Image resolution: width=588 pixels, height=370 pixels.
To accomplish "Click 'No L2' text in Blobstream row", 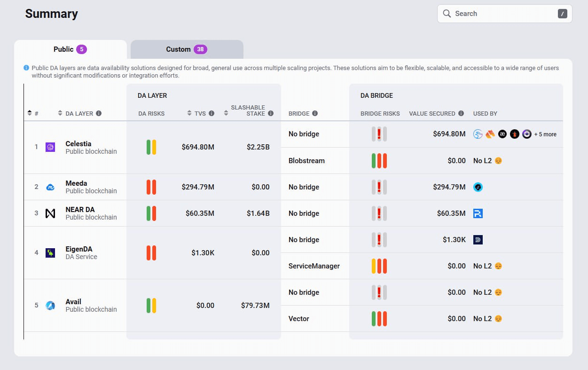I will pyautogui.click(x=482, y=160).
